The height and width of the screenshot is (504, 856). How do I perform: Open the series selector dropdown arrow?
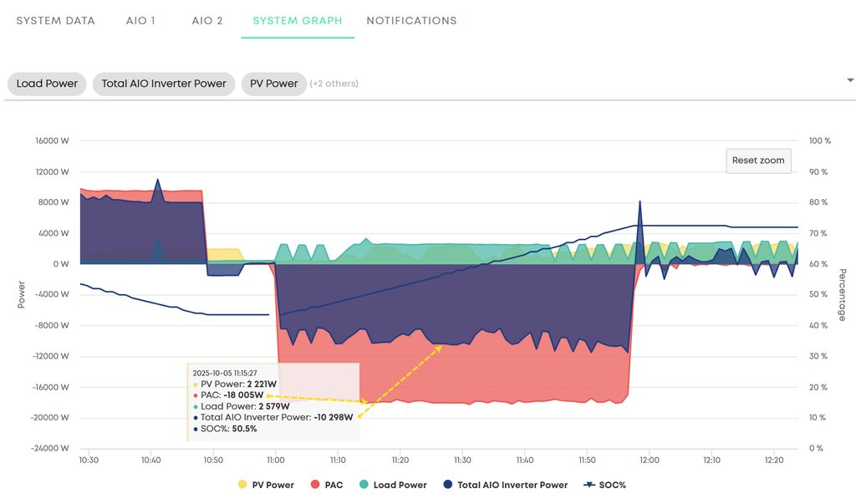[850, 80]
